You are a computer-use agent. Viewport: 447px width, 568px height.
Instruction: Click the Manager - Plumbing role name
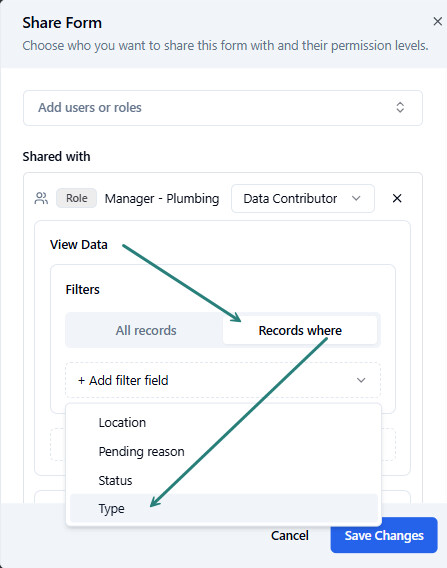[x=162, y=199]
